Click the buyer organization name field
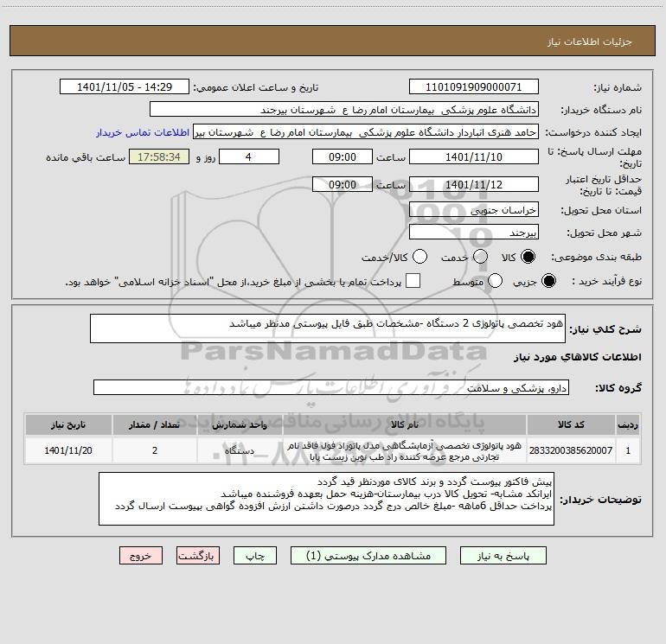This screenshot has height=644, width=666. pos(344,110)
